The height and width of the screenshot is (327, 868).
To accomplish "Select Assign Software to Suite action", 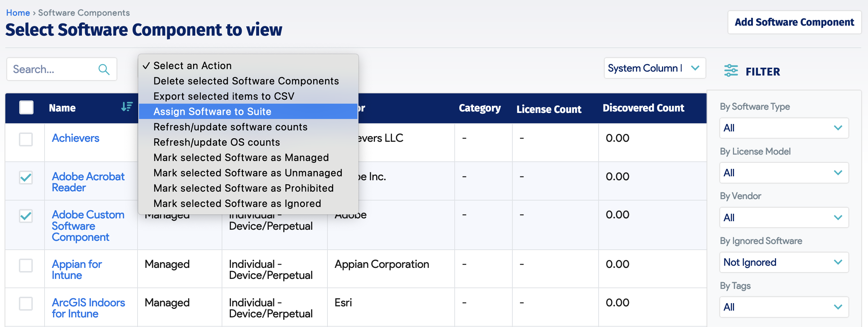I will click(212, 111).
